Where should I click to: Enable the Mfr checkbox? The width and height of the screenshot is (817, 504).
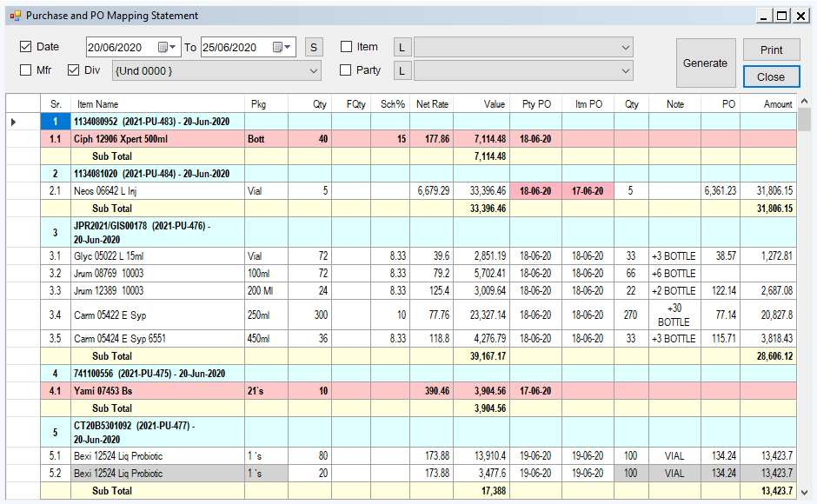pyautogui.click(x=25, y=70)
